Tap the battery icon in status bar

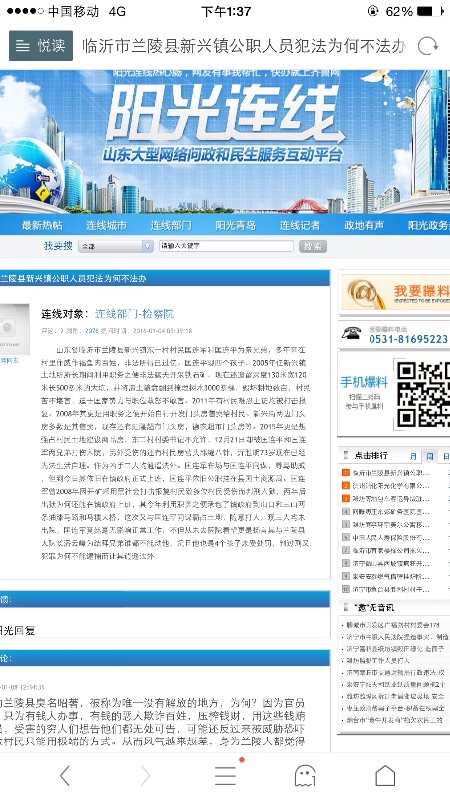pos(431,11)
